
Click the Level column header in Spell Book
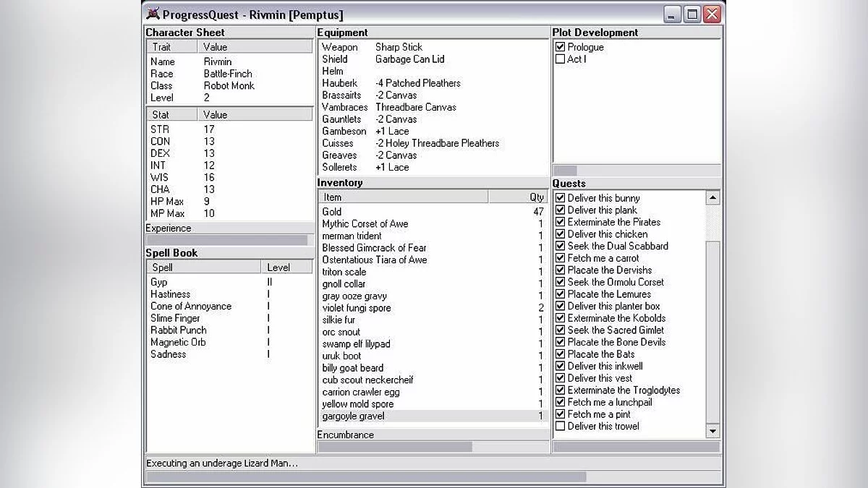[286, 267]
